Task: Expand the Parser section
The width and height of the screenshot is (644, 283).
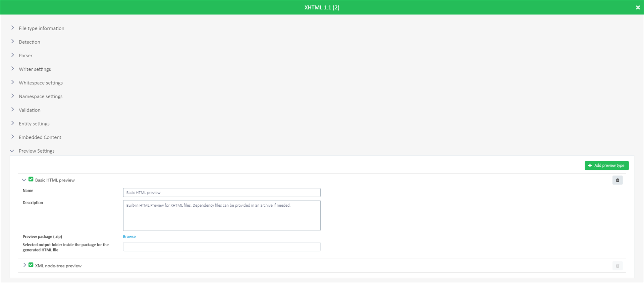Action: (12, 55)
